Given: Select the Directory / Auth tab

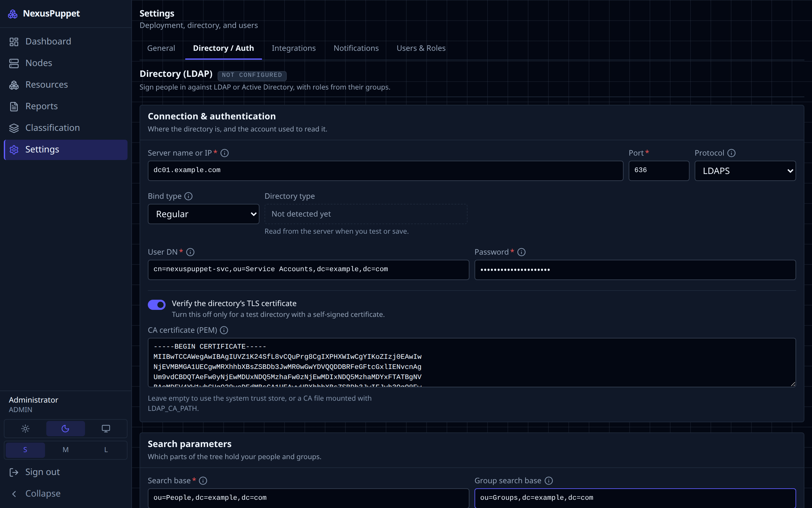Looking at the screenshot, I should point(224,48).
